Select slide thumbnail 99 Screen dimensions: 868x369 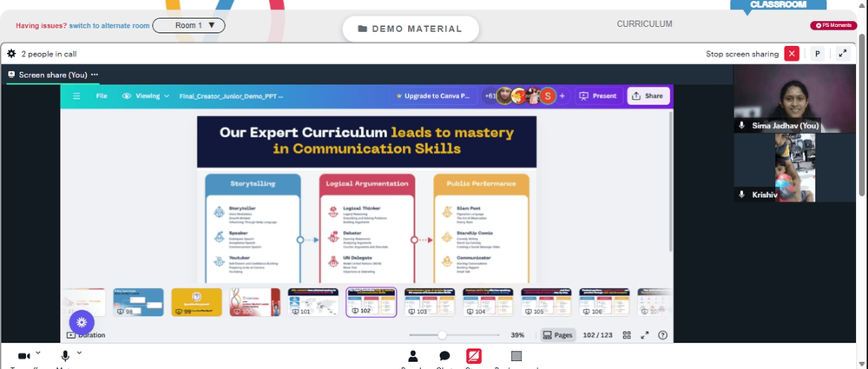(196, 302)
